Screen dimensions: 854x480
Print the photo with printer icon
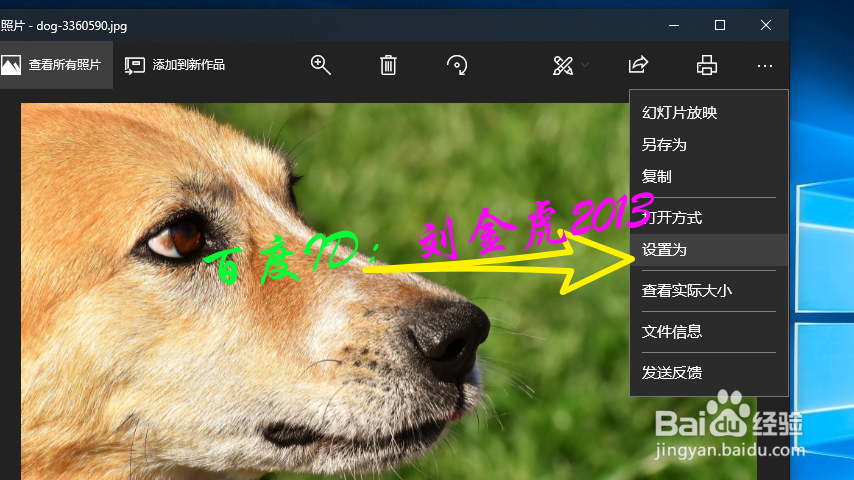tap(706, 65)
